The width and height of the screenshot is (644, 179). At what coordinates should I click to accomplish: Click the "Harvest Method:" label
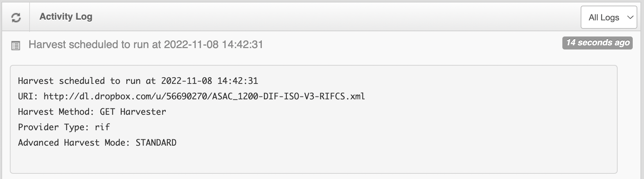(56, 112)
